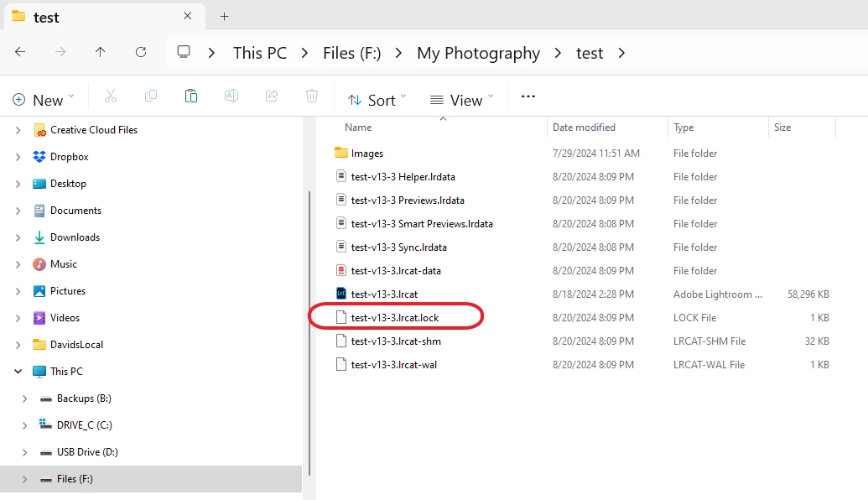Click the test breadcrumb segment
Screen dimensions: 868x500
tap(589, 53)
